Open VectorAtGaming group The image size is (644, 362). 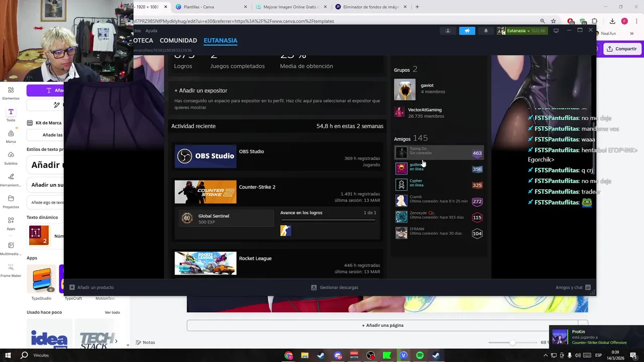click(425, 110)
